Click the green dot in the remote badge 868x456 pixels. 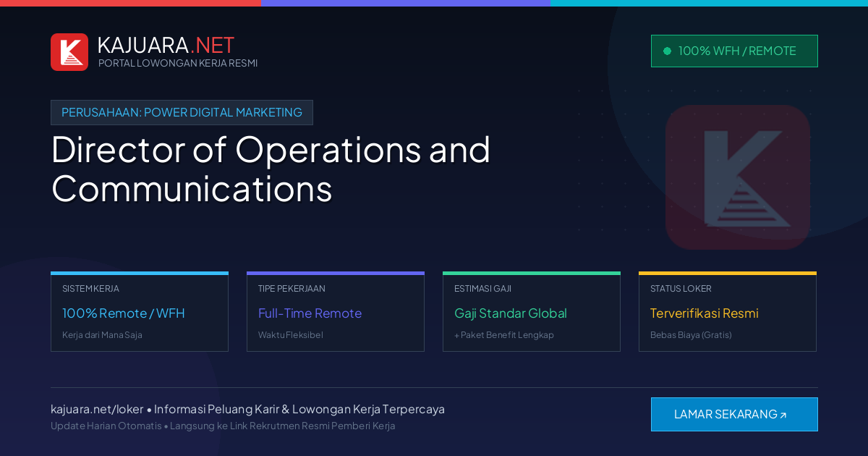(667, 51)
